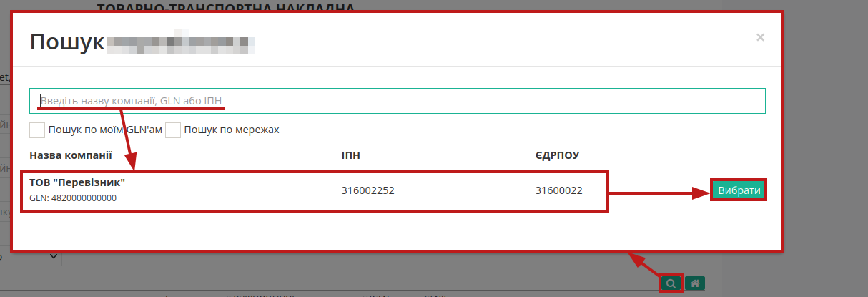The image size is (868, 297).
Task: Click the Пошук по моїм GLN'ам label text
Action: tap(105, 130)
